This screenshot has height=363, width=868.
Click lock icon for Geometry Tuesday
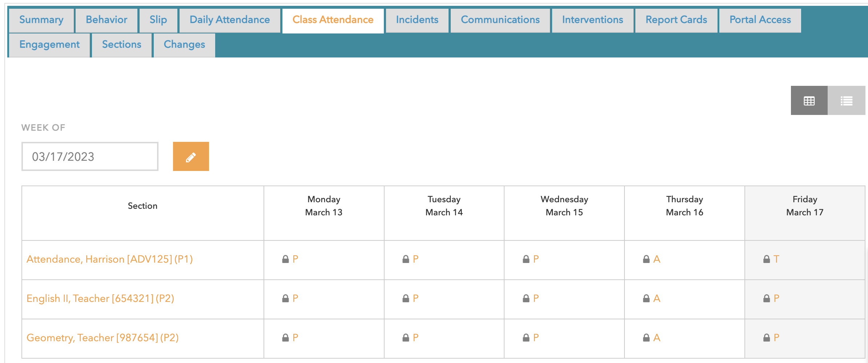pyautogui.click(x=406, y=338)
